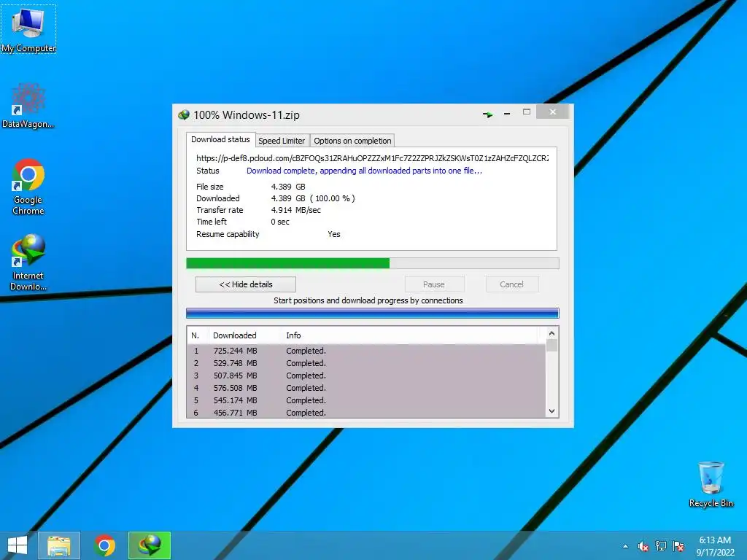Screen dimensions: 747x560
Task: Select connection row 6 with 456.771 MB
Action: click(x=366, y=413)
